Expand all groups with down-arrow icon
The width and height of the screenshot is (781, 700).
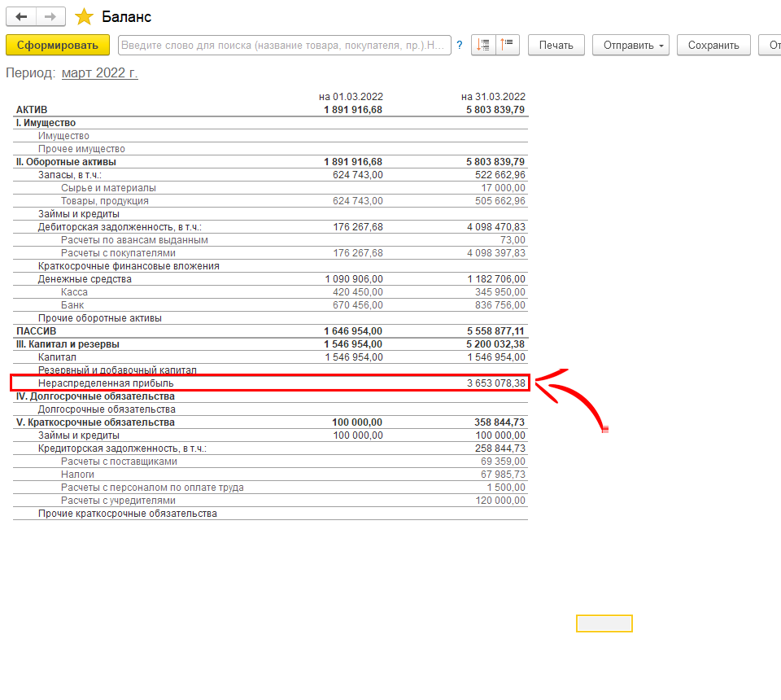tap(483, 45)
